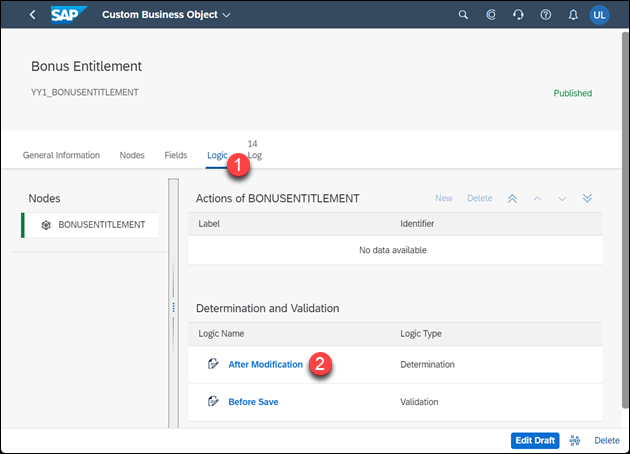630x454 pixels.
Task: Click the Logic Name column header
Action: point(221,333)
